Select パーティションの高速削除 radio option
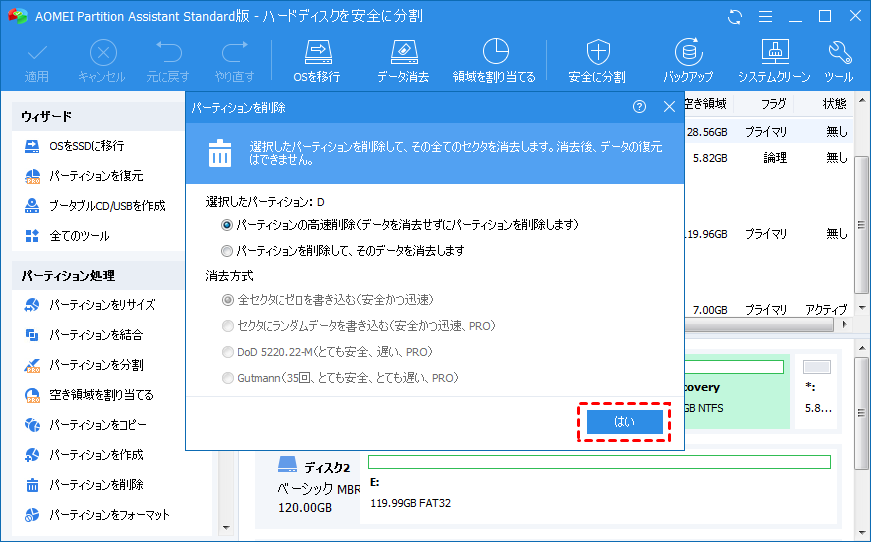The image size is (871, 542). pos(227,225)
